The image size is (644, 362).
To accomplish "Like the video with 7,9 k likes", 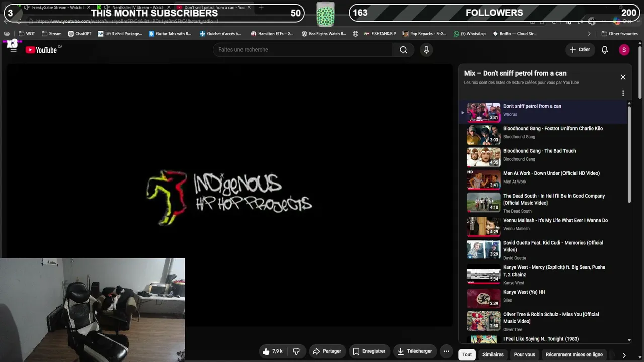I will tap(272, 351).
